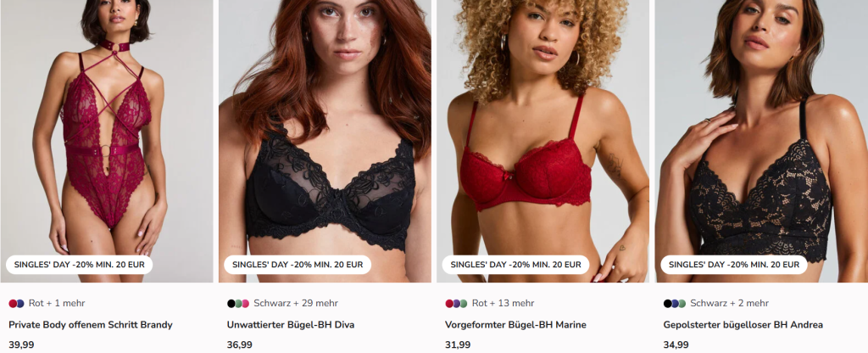The image size is (868, 353).
Task: Choose blue color swatch for Private Body Brandy
Action: click(x=20, y=304)
